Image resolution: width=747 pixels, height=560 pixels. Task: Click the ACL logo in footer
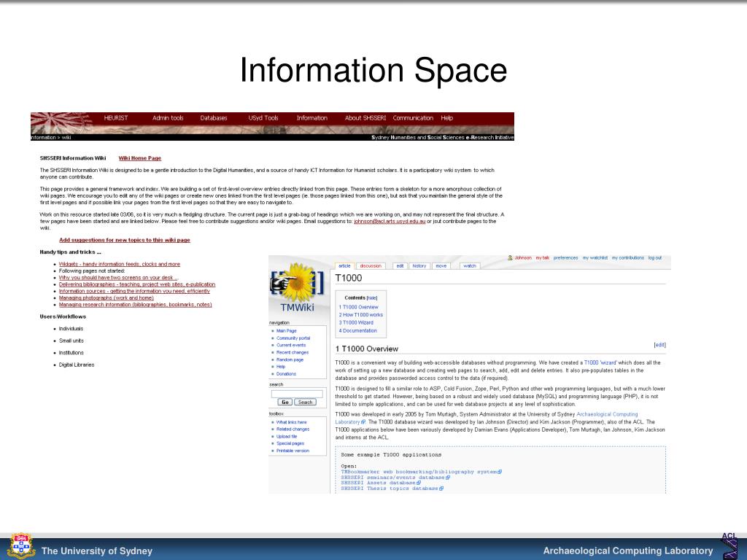coord(729,545)
